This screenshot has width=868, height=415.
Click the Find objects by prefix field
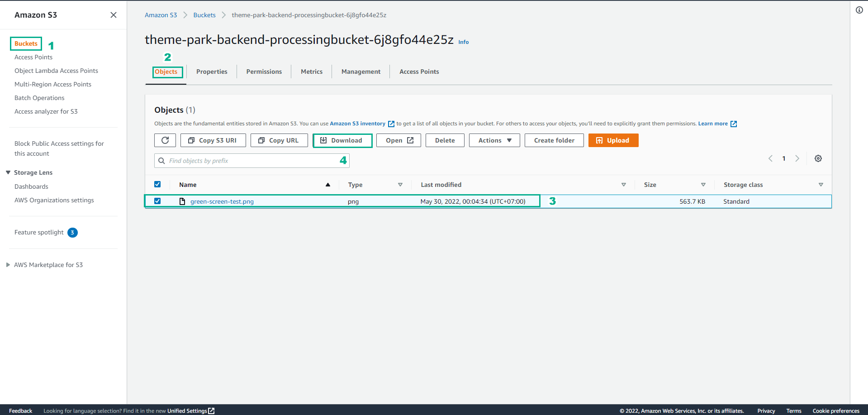pyautogui.click(x=252, y=161)
